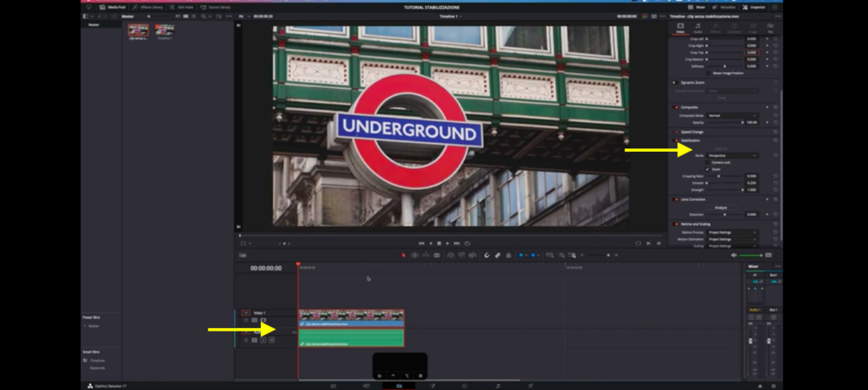
Task: Expand the Speed Change section
Action: click(692, 132)
